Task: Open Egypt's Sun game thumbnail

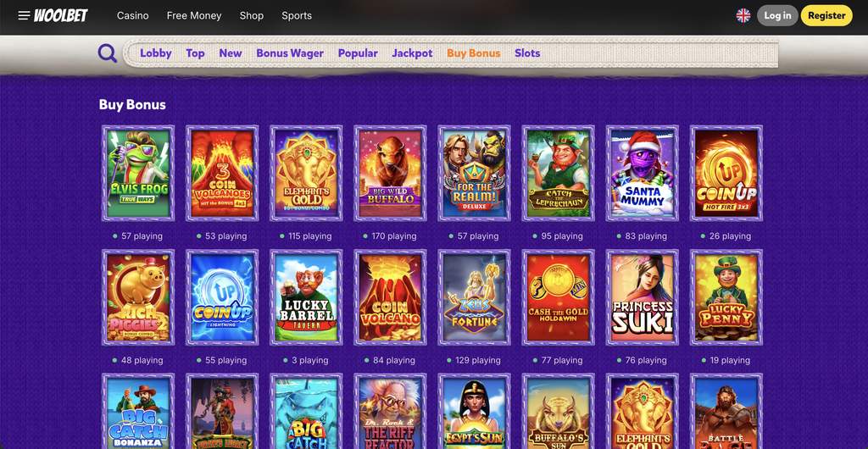Action: click(x=475, y=412)
